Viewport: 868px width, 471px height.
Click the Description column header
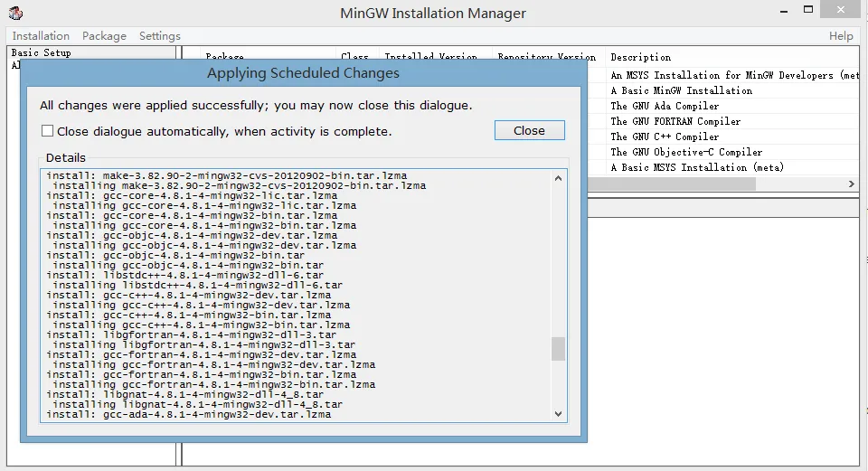pyautogui.click(x=640, y=57)
